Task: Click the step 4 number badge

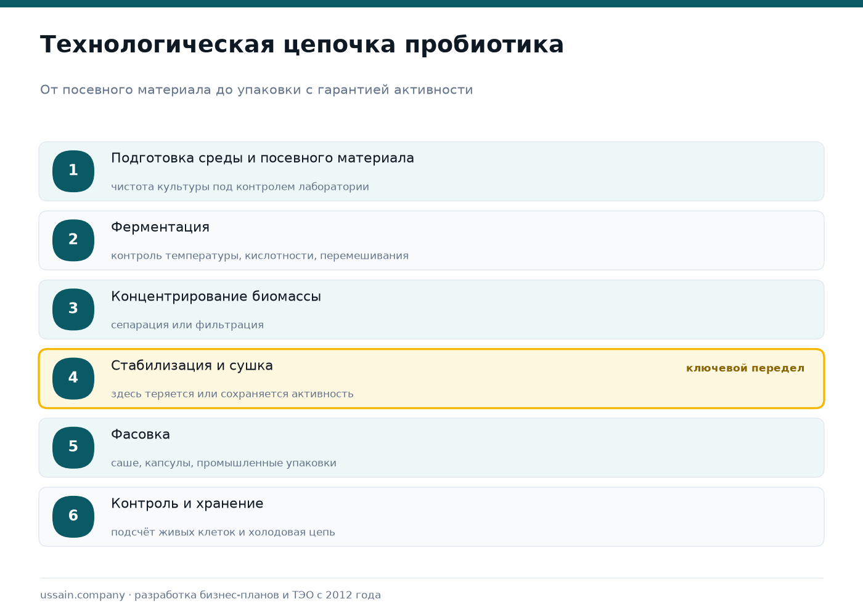Action: [x=73, y=378]
